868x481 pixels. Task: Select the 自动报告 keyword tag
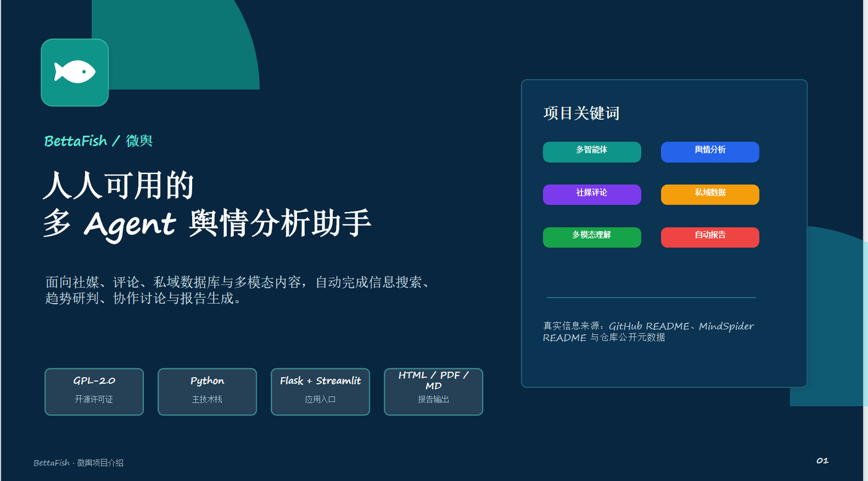(710, 237)
